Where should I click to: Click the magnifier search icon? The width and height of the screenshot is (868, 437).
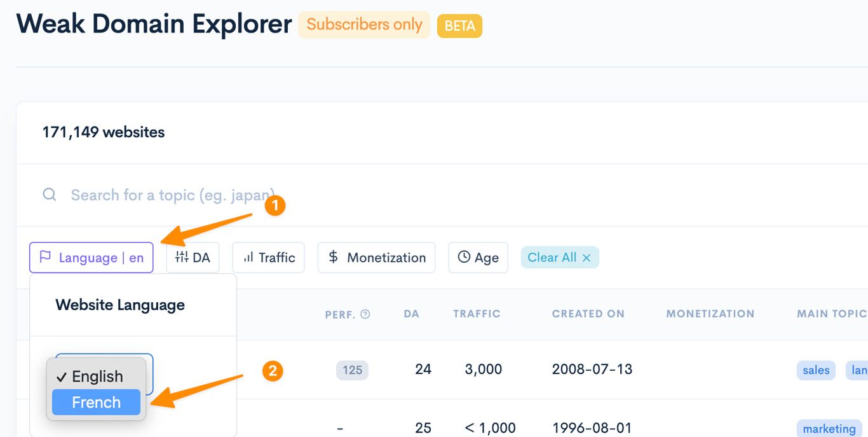click(50, 195)
